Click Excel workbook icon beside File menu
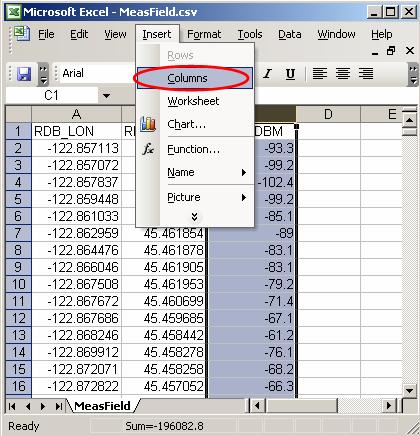The height and width of the screenshot is (436, 420). coord(22,34)
